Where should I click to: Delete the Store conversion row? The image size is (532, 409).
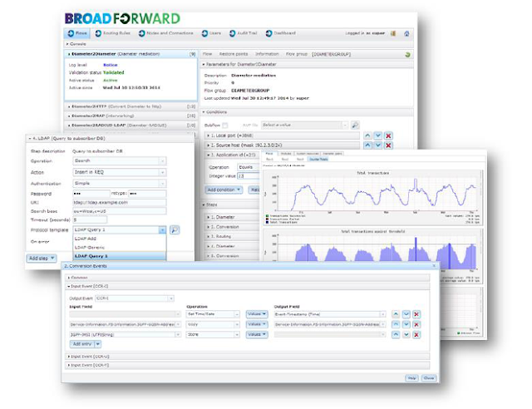click(x=416, y=335)
